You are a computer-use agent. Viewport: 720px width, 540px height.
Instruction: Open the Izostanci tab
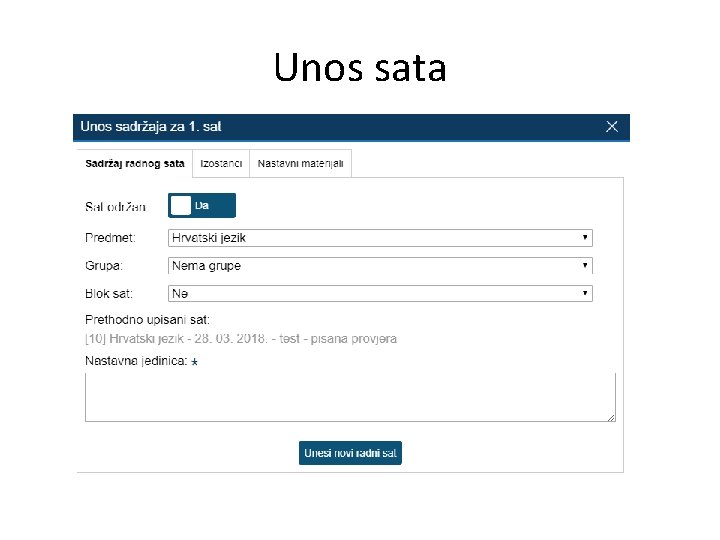[x=221, y=163]
